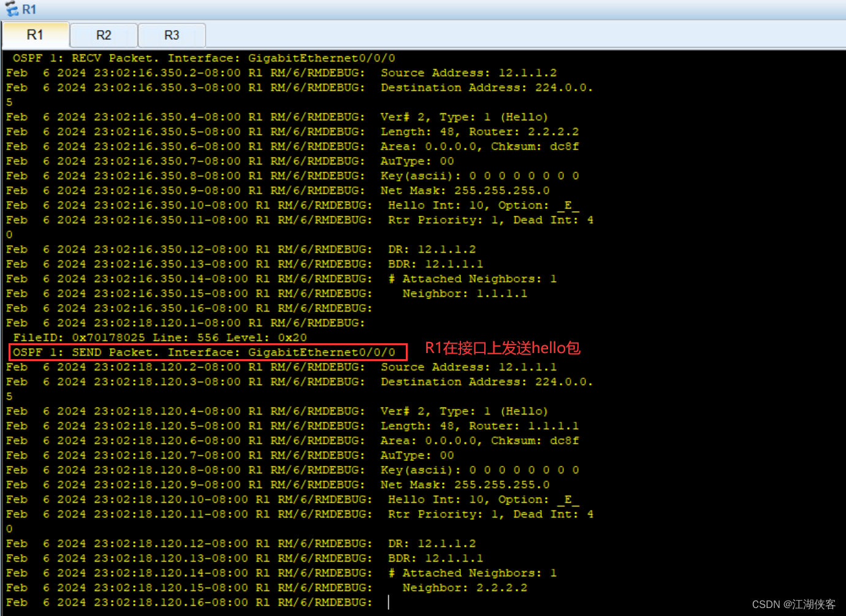Click the 'OSPF 1: RECV Packet' line
Viewport: 846px width, 616px height.
tap(204, 58)
